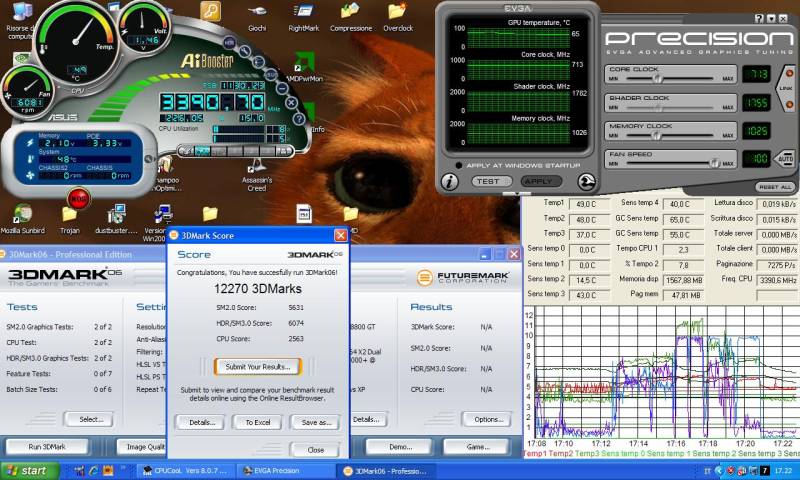Click the key icon on the desktop
The image size is (800, 480).
pyautogui.click(x=210, y=11)
